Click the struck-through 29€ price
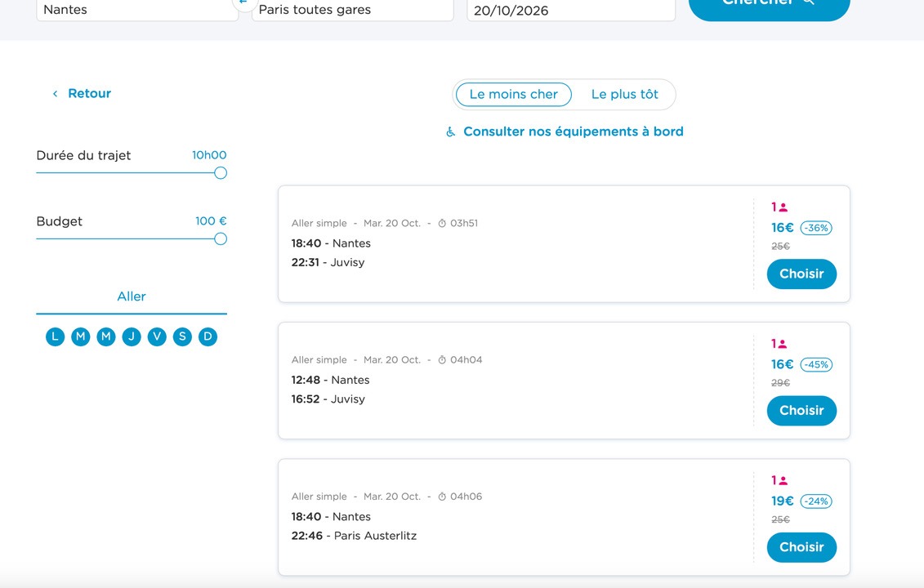The width and height of the screenshot is (924, 588). click(x=781, y=383)
